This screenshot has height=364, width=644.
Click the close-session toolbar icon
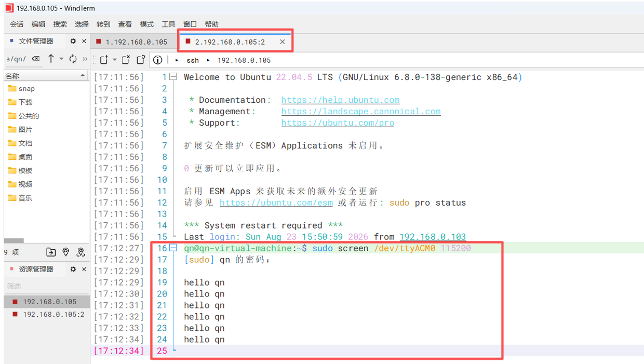126,60
